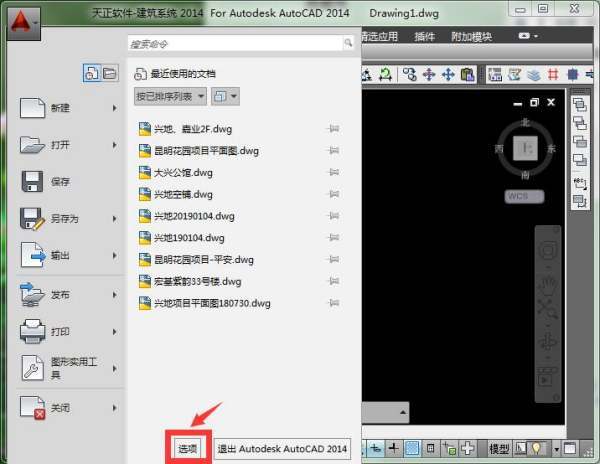Pin the 昆明花园项目-平安.dwg file
The width and height of the screenshot is (600, 464).
coord(334,259)
